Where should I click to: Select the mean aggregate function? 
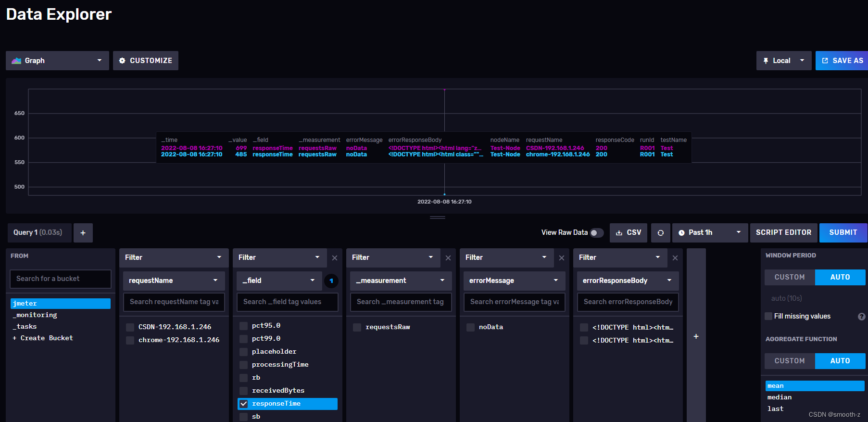coord(815,386)
